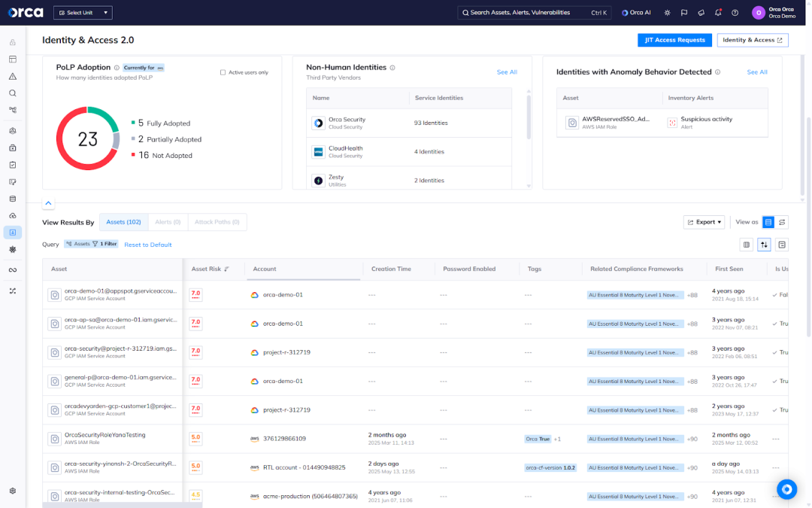
Task: Open the infinity loop icon in sidebar
Action: (x=13, y=270)
